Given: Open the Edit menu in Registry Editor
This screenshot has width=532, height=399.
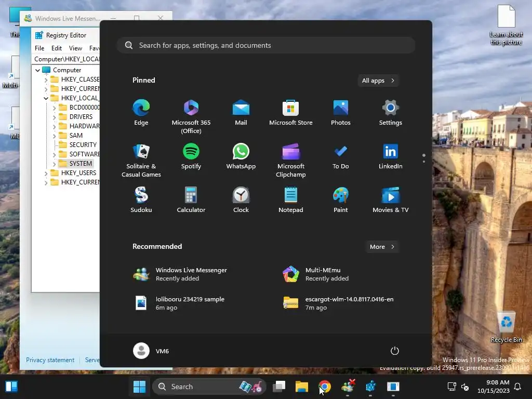Looking at the screenshot, I should pyautogui.click(x=56, y=48).
